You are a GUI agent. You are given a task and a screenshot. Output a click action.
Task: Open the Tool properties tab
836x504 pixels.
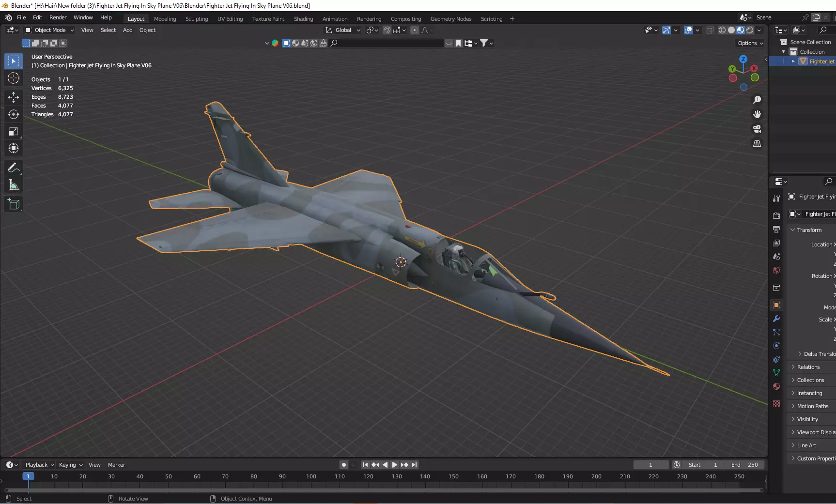[776, 198]
